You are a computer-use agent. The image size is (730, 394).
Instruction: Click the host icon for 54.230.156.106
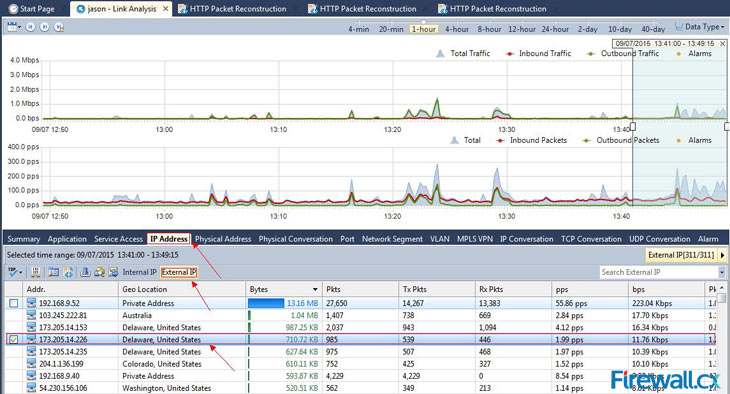coord(31,388)
